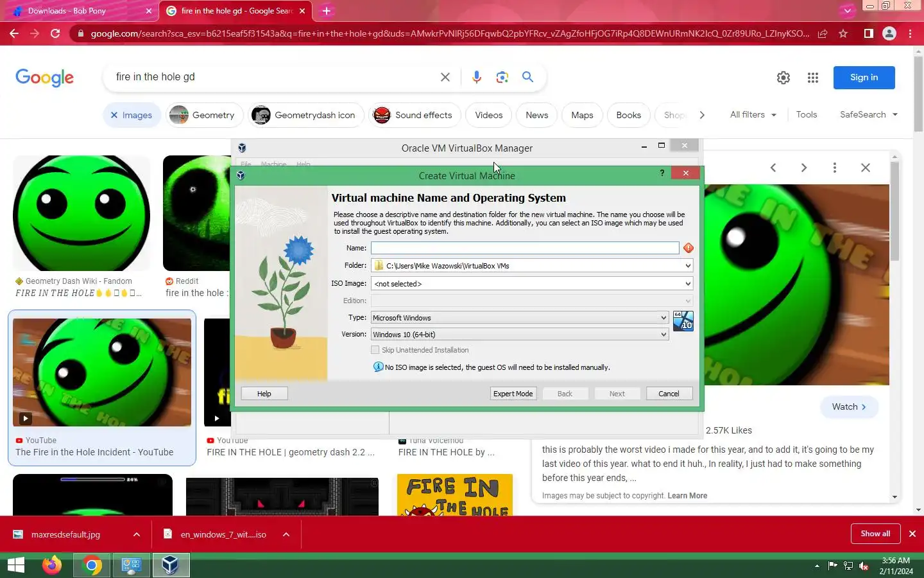Open the Windows Start menu
The width and height of the screenshot is (924, 578).
(15, 565)
